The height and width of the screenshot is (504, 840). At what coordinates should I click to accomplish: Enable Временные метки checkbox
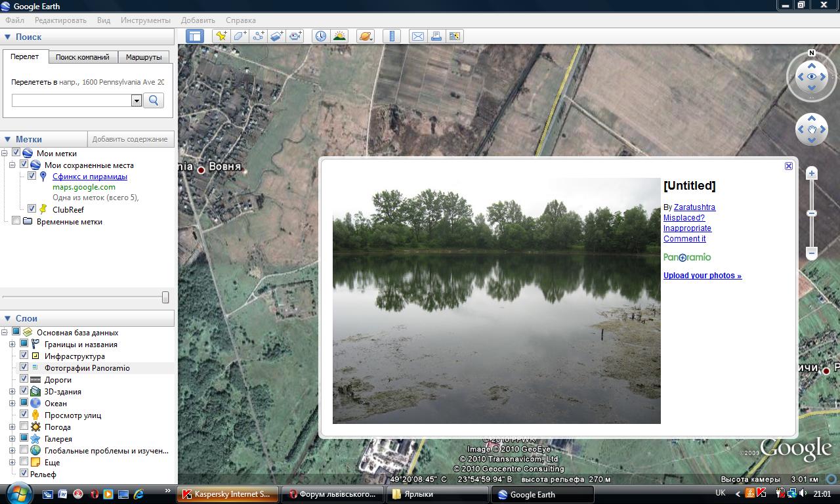tap(16, 221)
